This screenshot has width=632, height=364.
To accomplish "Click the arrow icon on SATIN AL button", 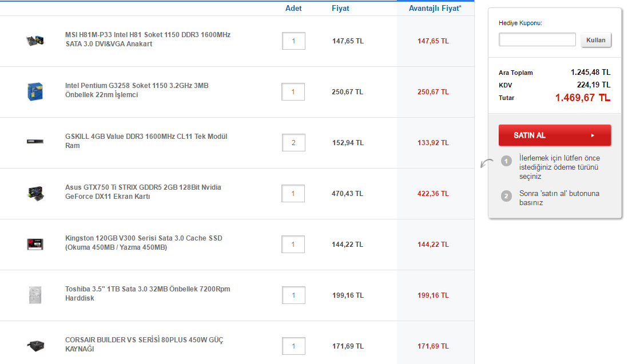I will click(x=593, y=135).
